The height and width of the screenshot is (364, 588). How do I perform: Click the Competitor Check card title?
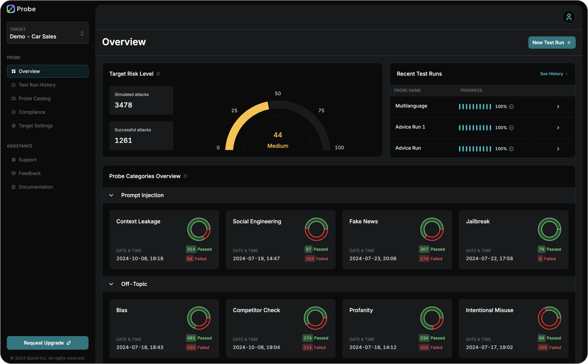[256, 310]
